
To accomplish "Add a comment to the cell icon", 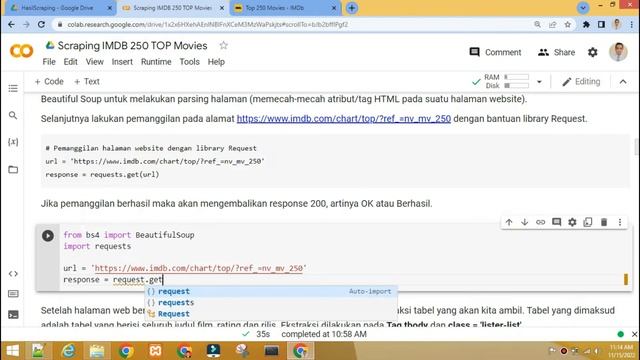I will [556, 222].
